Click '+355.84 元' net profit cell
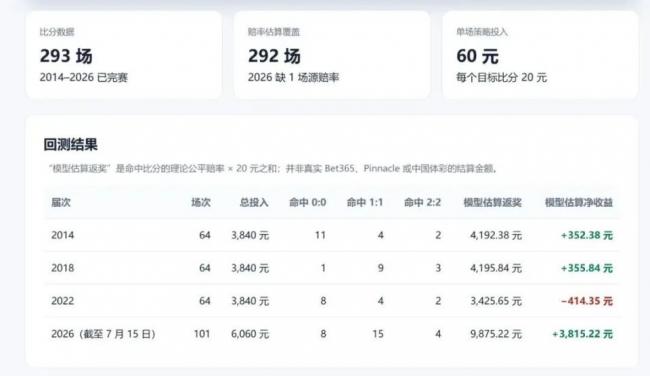 click(587, 268)
